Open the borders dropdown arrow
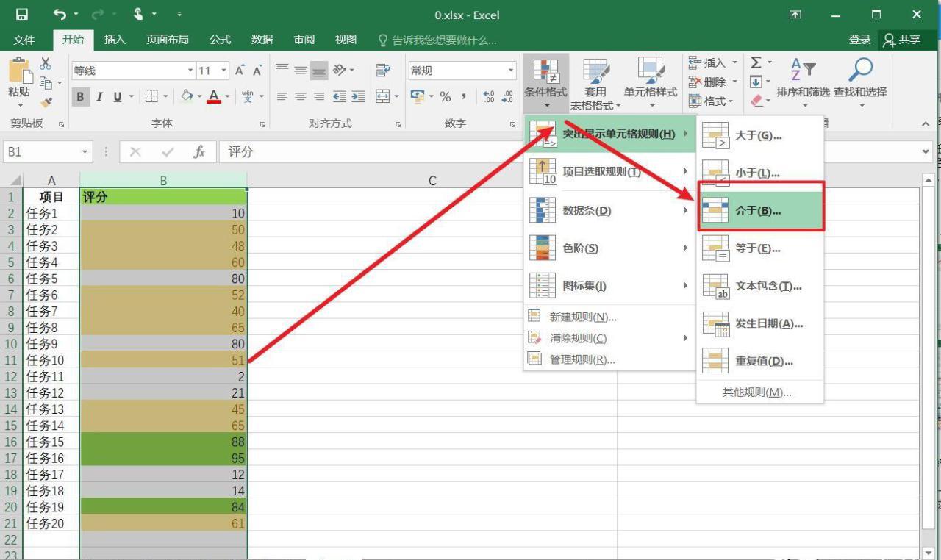The width and height of the screenshot is (941, 560). tap(165, 96)
